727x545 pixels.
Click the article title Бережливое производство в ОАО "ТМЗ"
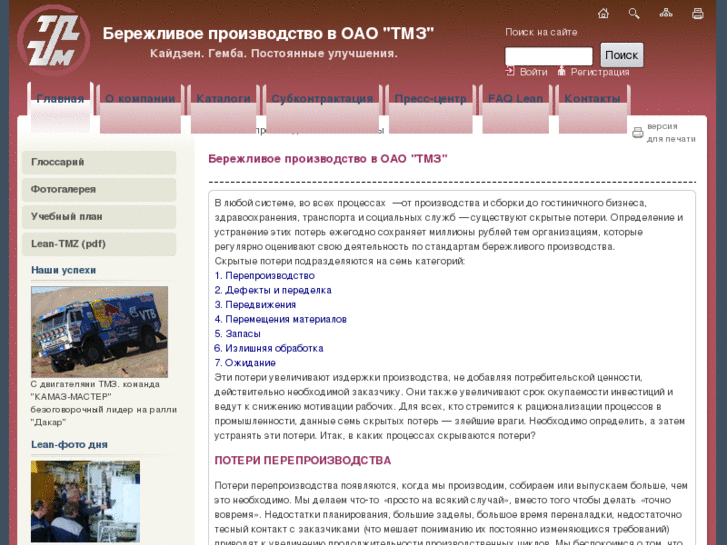coord(327,159)
